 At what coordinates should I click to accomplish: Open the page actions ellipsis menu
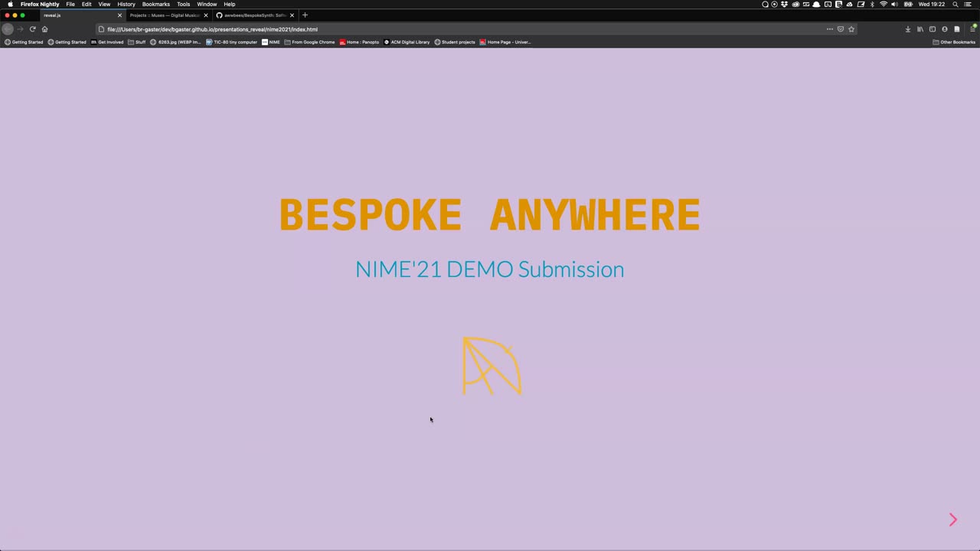tap(829, 29)
